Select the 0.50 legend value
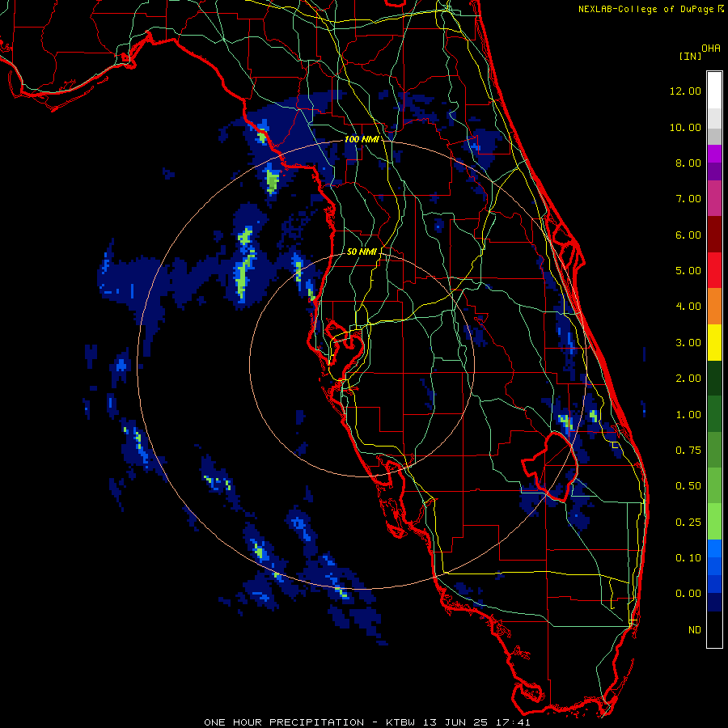Viewport: 728px width, 728px height. (688, 486)
